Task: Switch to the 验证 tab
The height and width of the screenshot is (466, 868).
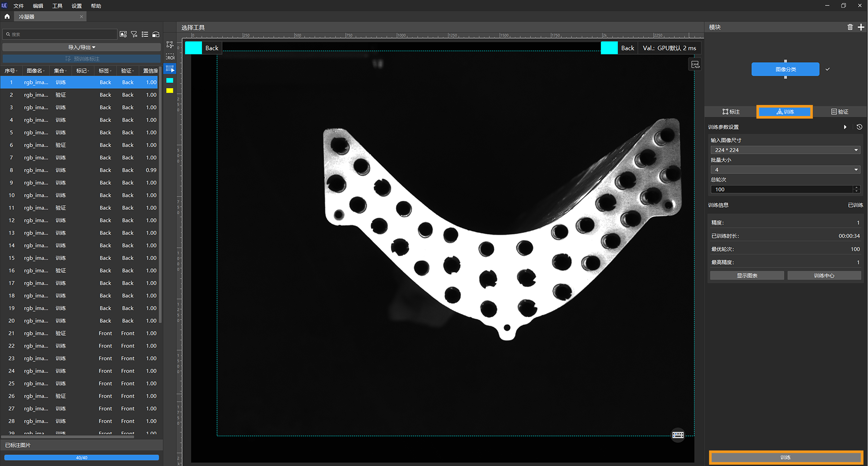Action: pyautogui.click(x=839, y=112)
